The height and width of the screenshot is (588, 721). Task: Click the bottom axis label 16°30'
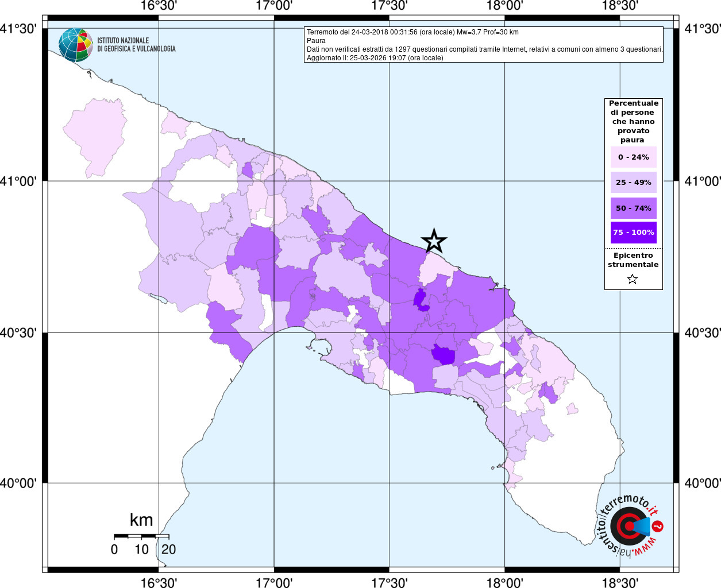click(159, 583)
